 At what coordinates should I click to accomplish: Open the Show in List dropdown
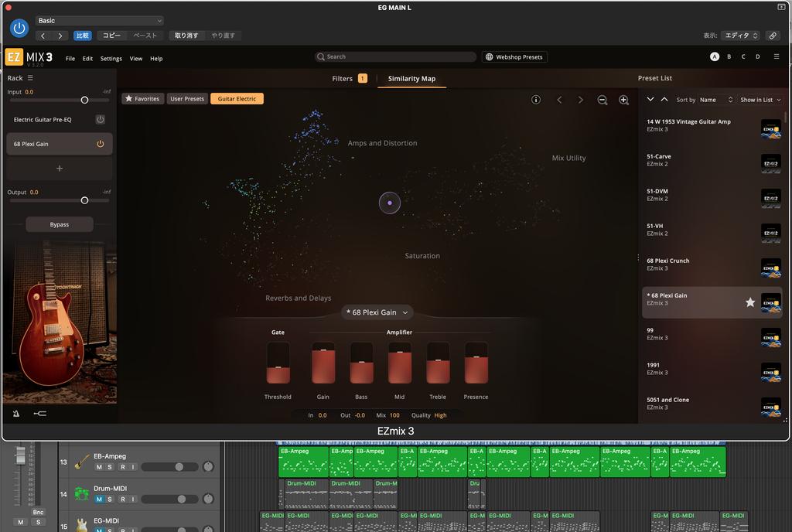(x=760, y=100)
